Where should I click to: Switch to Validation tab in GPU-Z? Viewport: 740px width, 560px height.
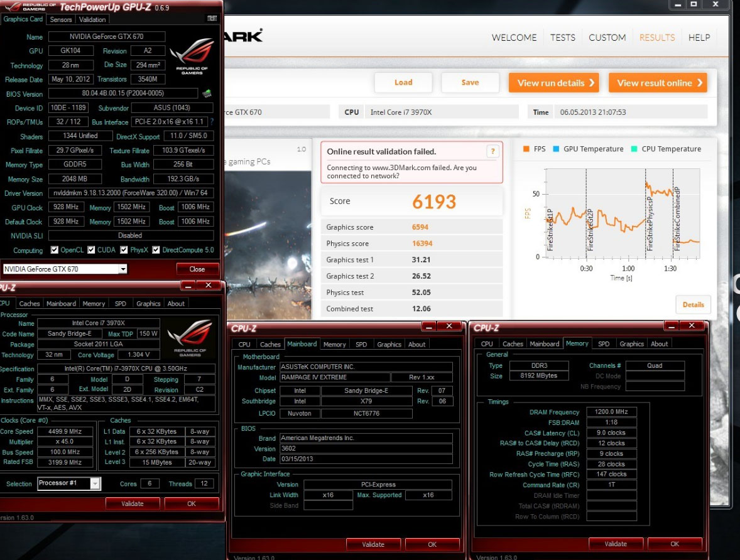92,19
